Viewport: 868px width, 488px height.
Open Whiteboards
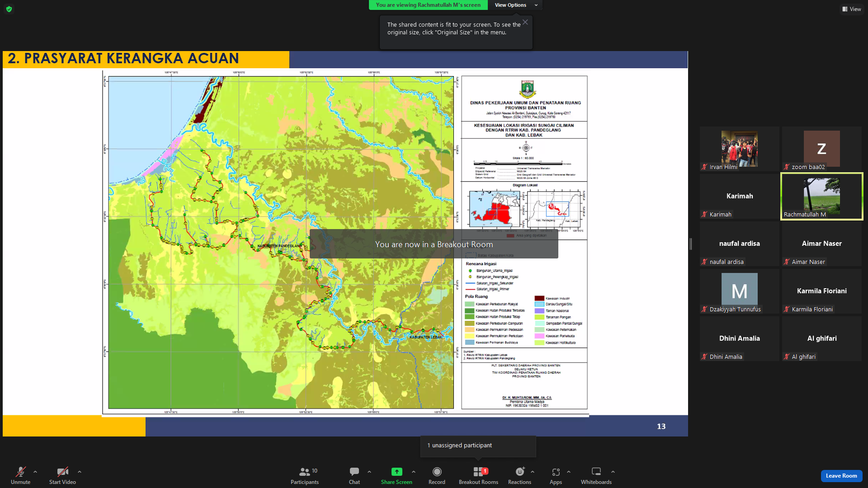(596, 475)
